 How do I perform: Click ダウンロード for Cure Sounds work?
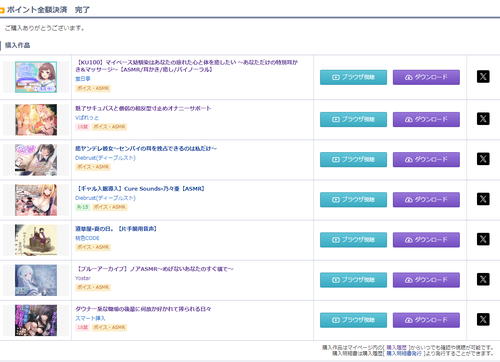click(426, 200)
